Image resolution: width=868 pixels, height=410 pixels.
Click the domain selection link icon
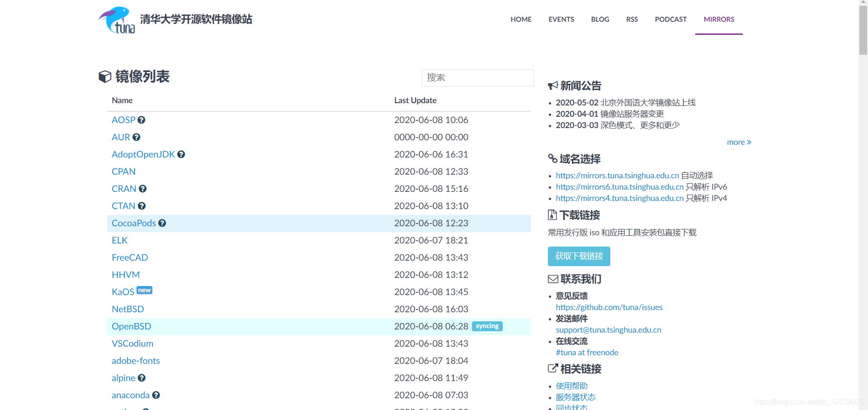(552, 158)
